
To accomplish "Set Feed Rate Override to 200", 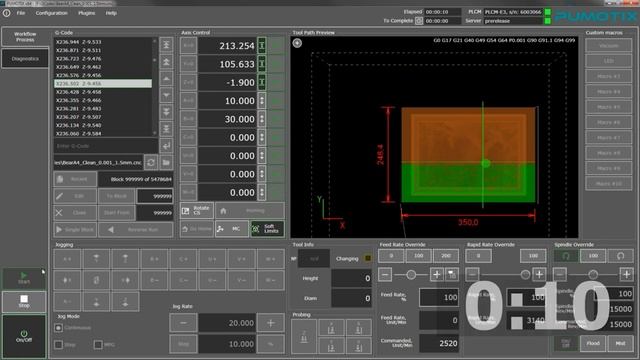I will coord(446,256).
